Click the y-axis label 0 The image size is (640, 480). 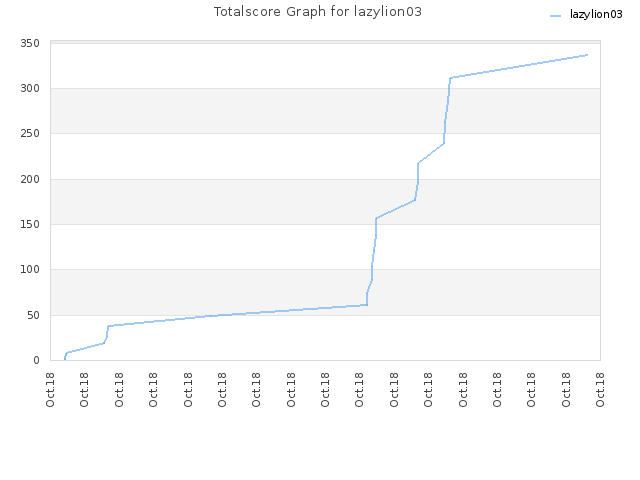(x=36, y=360)
